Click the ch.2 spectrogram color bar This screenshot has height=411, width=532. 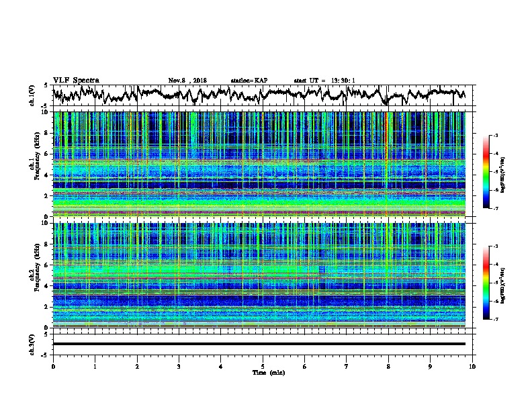click(x=486, y=283)
